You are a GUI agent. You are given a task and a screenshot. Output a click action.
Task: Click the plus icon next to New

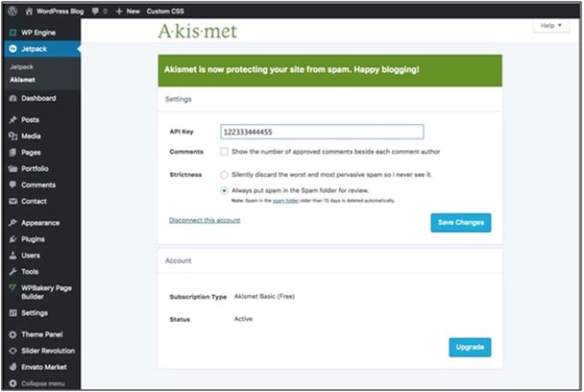tap(119, 12)
